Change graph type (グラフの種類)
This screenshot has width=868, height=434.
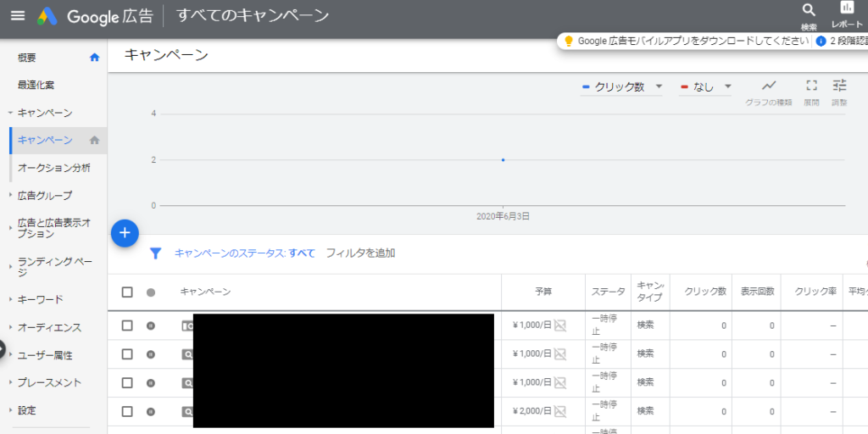coord(768,92)
